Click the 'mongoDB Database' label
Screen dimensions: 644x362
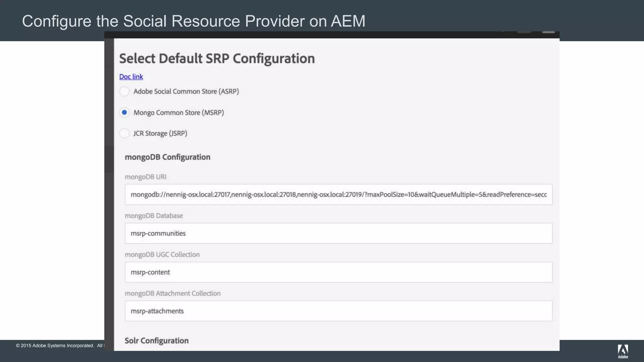click(x=154, y=216)
